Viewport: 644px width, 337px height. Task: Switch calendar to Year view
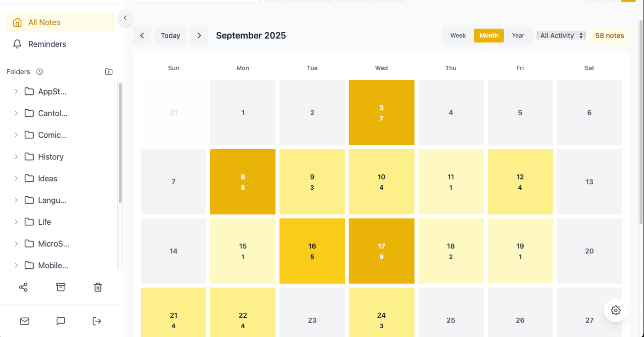518,36
